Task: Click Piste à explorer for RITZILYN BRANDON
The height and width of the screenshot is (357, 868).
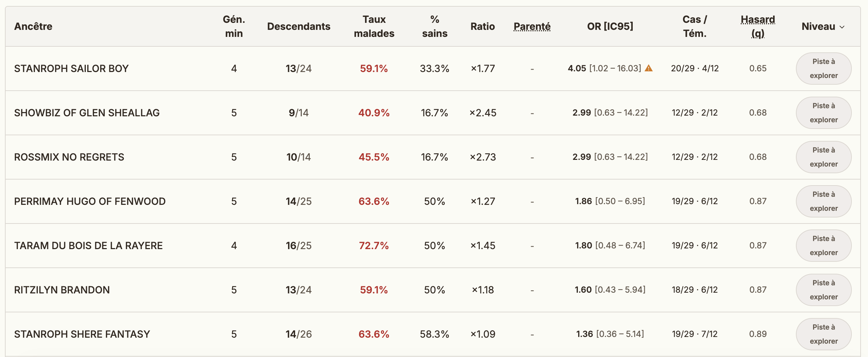Action: [824, 290]
